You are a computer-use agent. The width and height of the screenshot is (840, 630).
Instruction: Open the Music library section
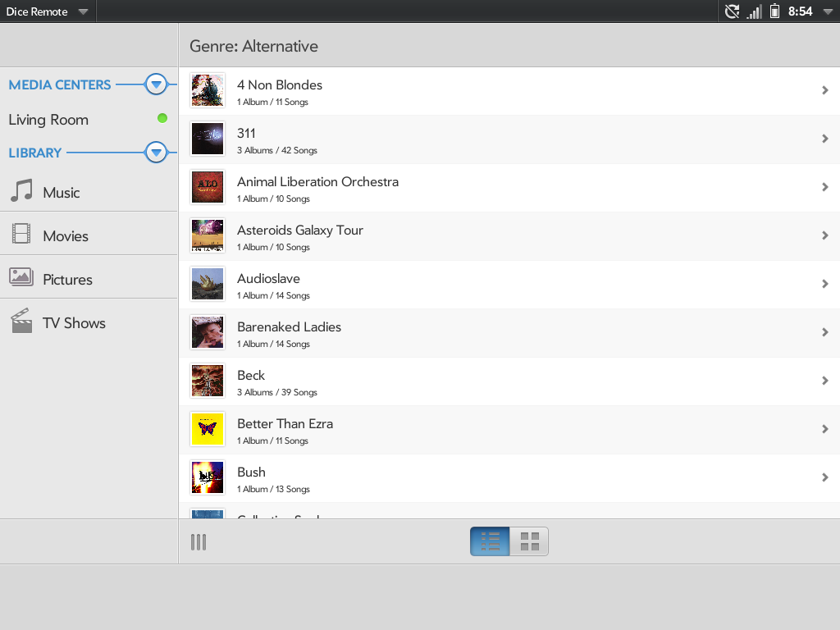click(x=62, y=193)
